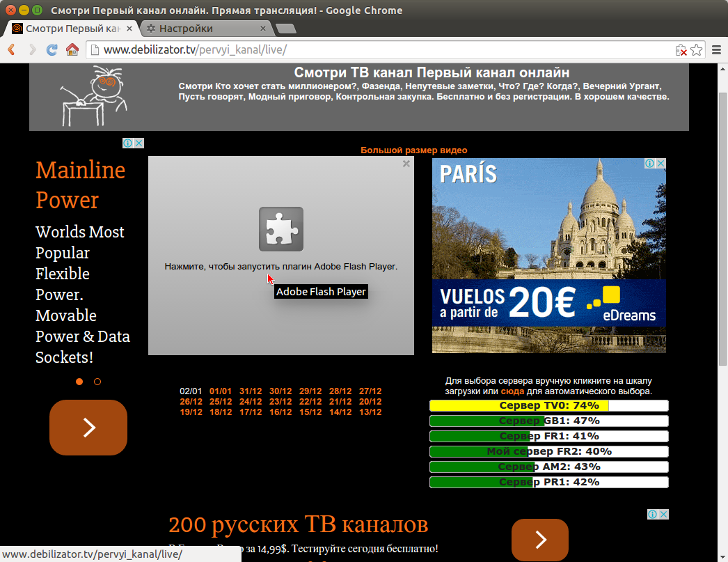Click the arrow button on 200 channels ad

click(540, 540)
